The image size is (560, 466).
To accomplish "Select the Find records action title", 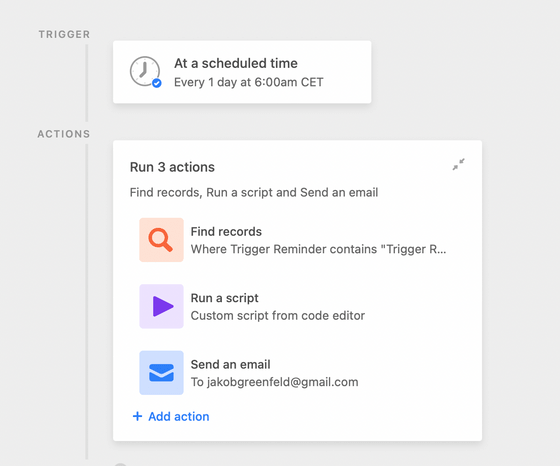I will (x=226, y=232).
